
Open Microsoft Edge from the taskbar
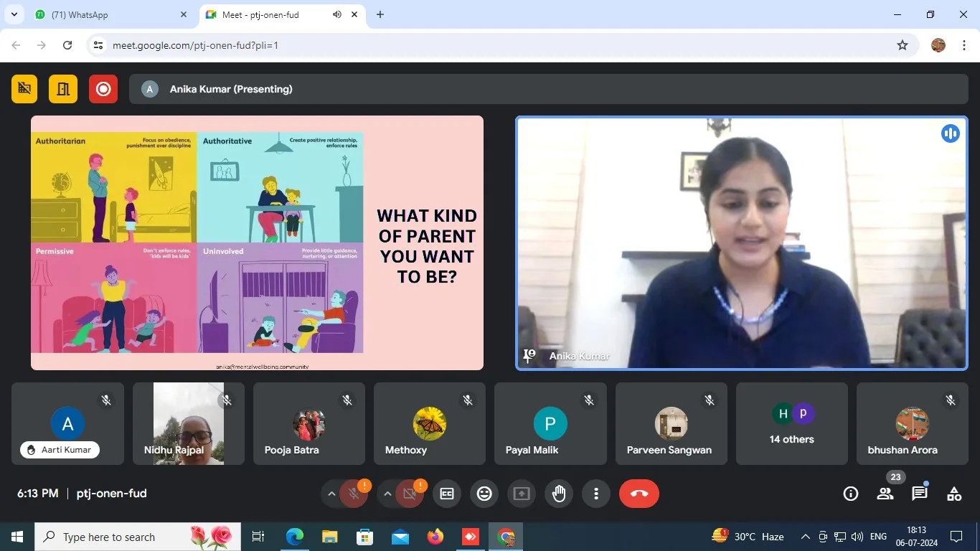295,537
